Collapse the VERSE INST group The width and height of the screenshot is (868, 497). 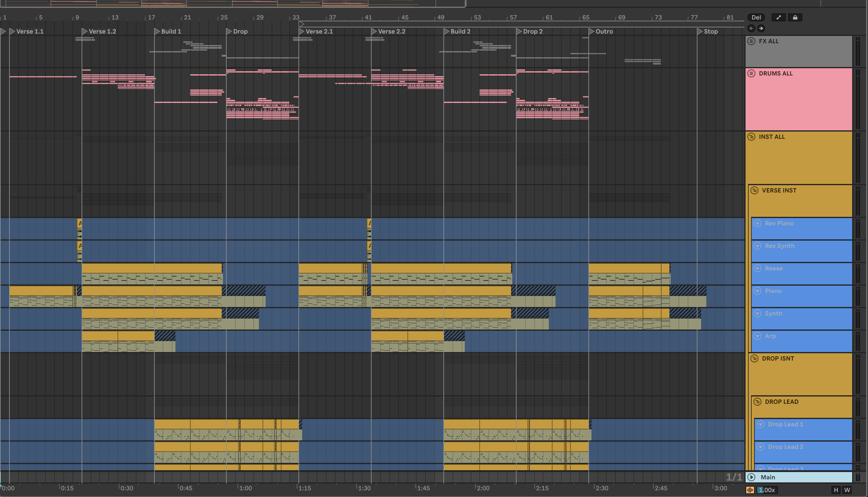(x=754, y=190)
